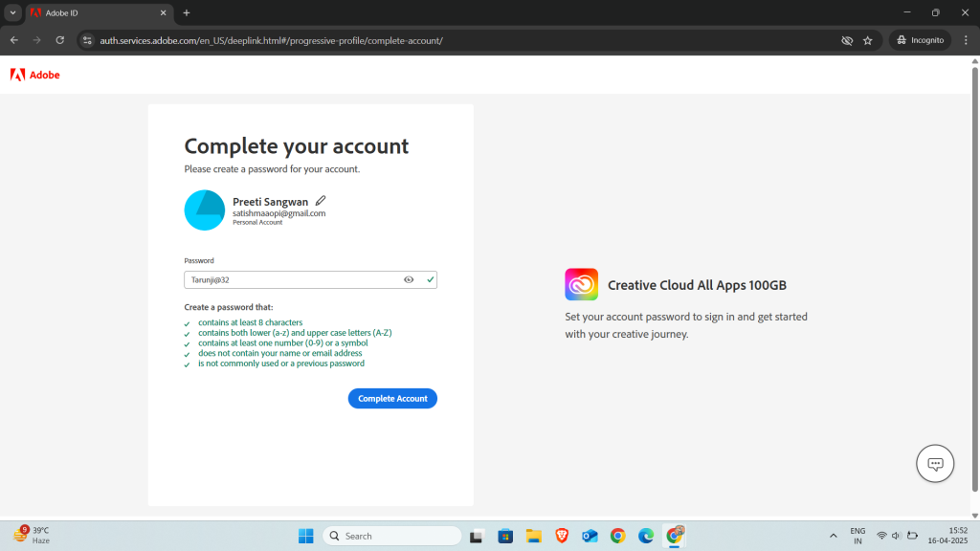Click 'contains at least 8 characters' requirement

250,322
